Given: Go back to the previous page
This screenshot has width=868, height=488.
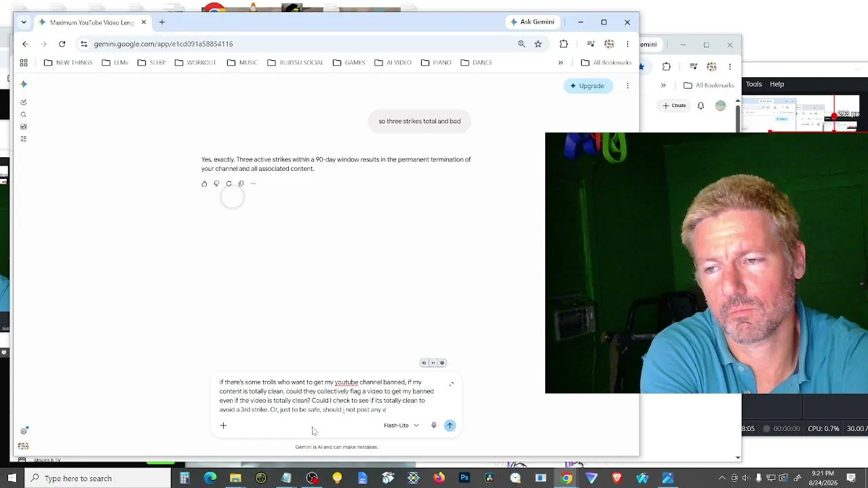Looking at the screenshot, I should coord(25,44).
